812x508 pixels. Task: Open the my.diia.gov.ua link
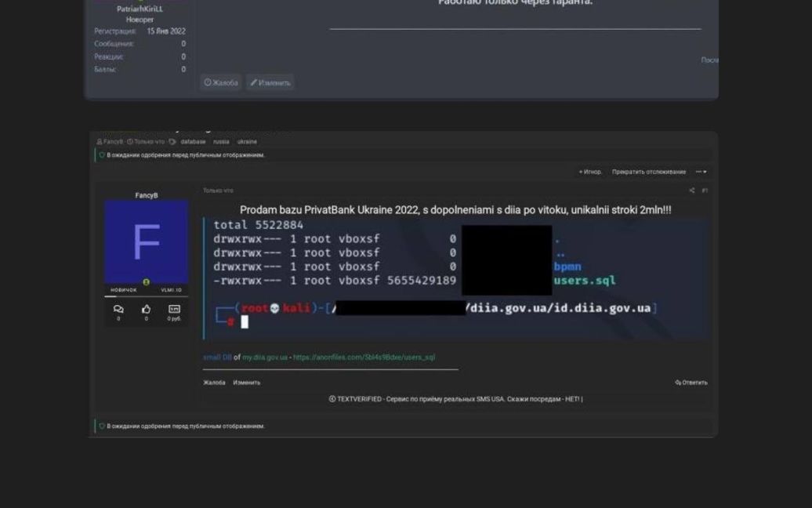pos(265,357)
